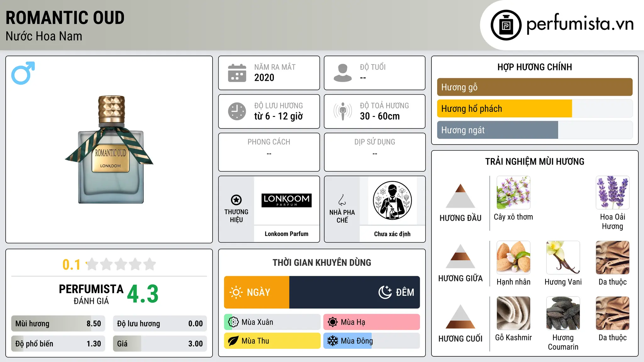Click the leaf icon for Mùa Thu
Screen dimensions: 644x362
pos(233,341)
